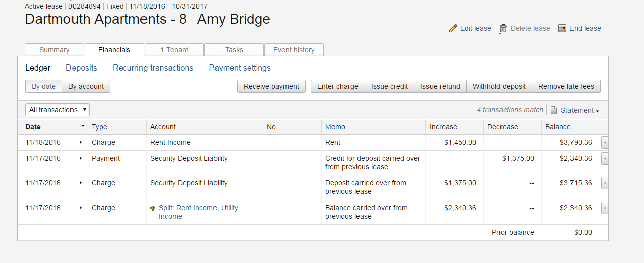Image resolution: width=644 pixels, height=263 pixels.
Task: Click the Statement document icon
Action: coord(554,110)
